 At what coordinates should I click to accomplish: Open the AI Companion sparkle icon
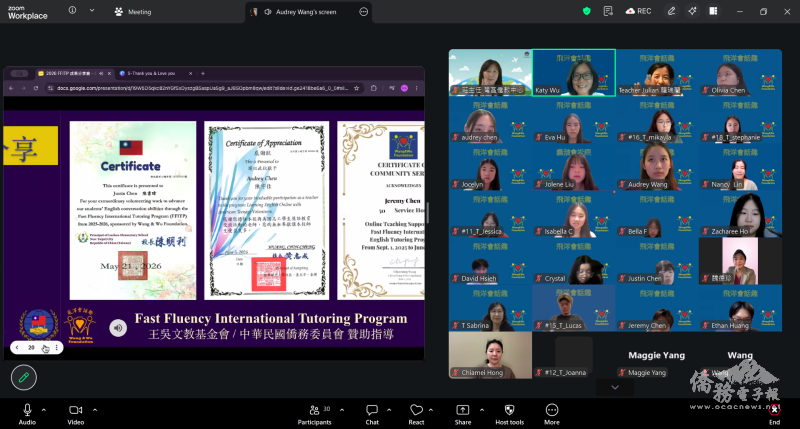692,11
